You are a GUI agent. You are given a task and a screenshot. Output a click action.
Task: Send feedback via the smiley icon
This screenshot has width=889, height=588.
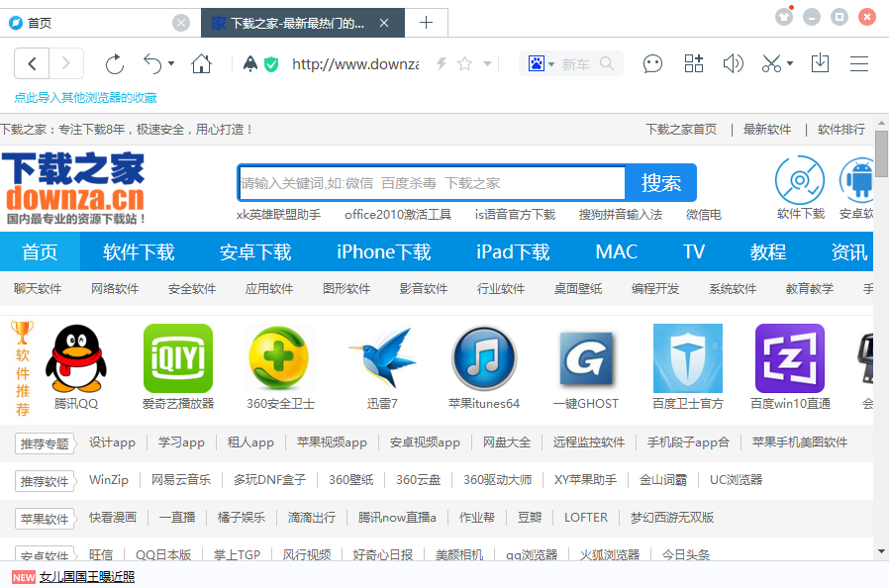(x=652, y=63)
